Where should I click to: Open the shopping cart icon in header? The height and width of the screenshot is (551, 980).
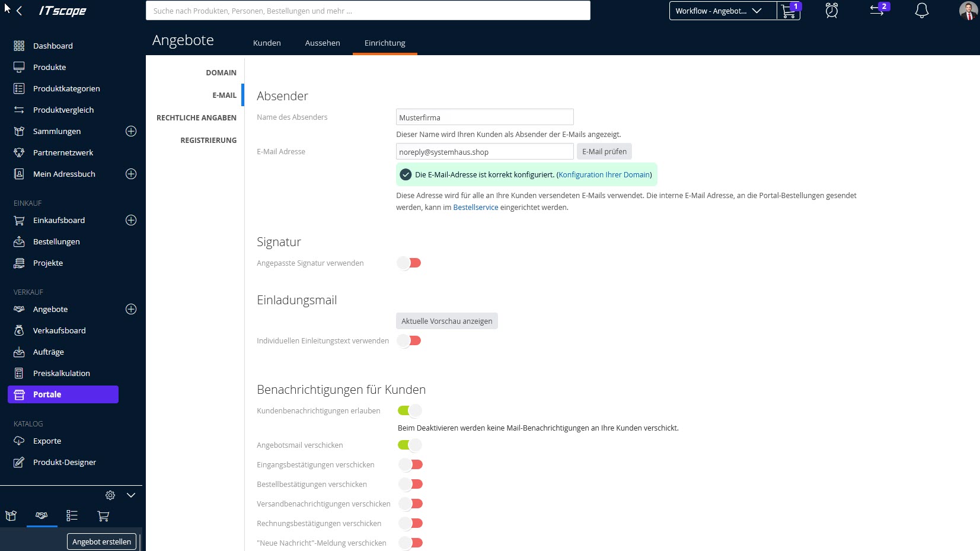pos(788,11)
